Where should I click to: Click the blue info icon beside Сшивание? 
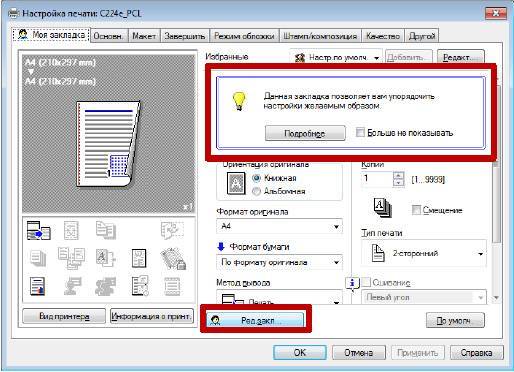(352, 284)
